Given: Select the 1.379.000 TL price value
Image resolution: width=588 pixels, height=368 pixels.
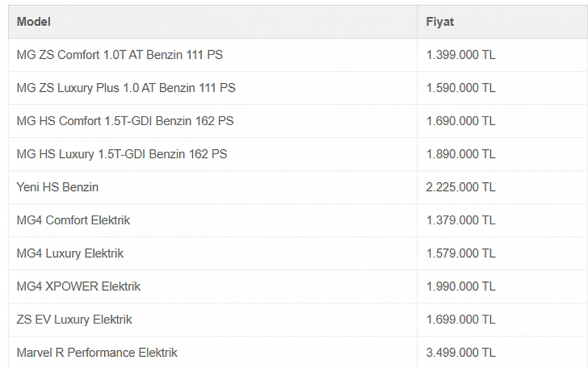Looking at the screenshot, I should coord(461,220).
